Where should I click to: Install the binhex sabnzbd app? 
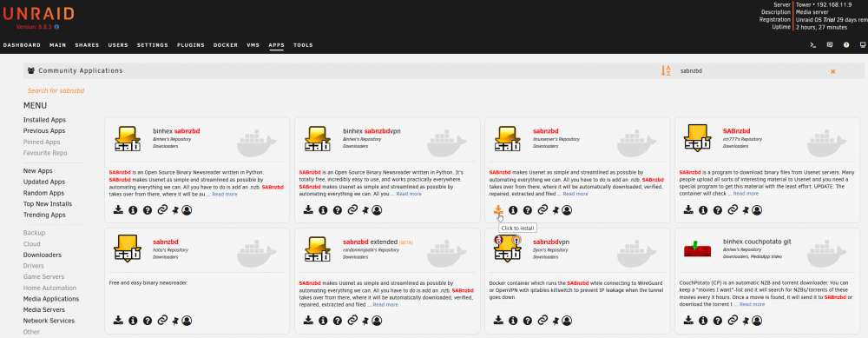(118, 210)
